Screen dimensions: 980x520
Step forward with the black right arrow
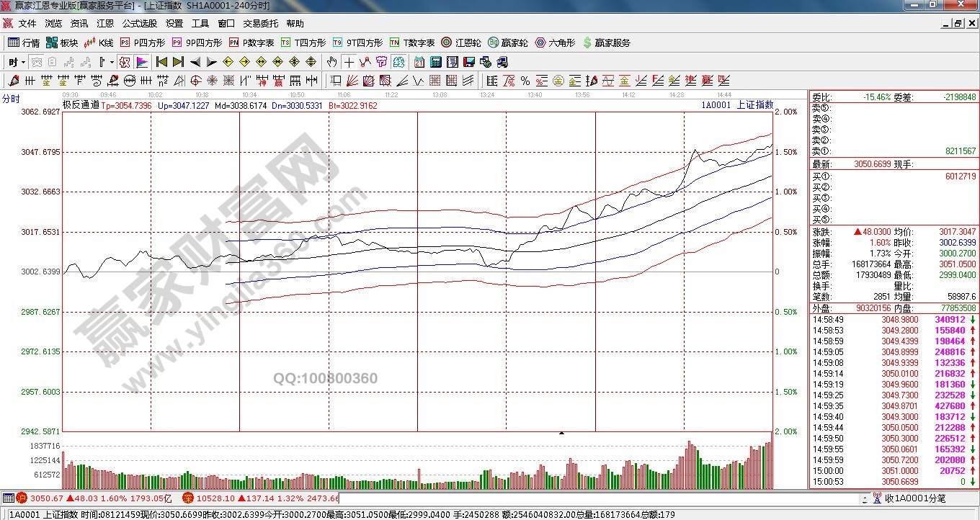(212, 62)
